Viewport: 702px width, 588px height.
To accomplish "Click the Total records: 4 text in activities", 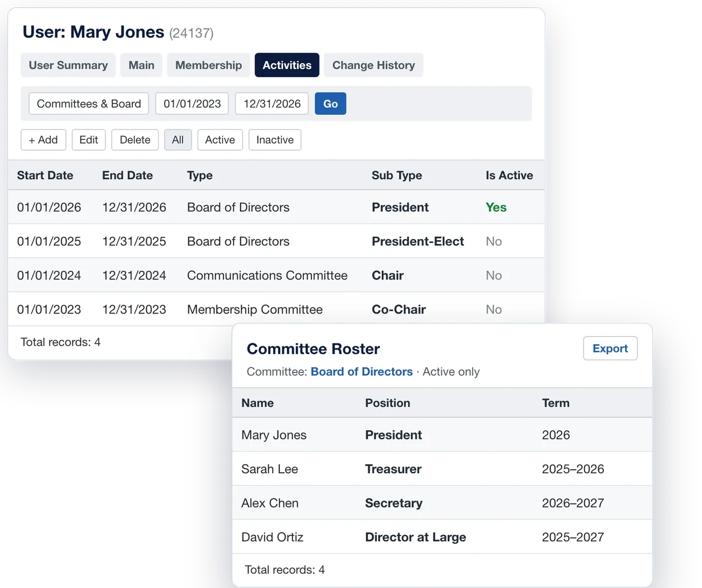I will point(60,342).
